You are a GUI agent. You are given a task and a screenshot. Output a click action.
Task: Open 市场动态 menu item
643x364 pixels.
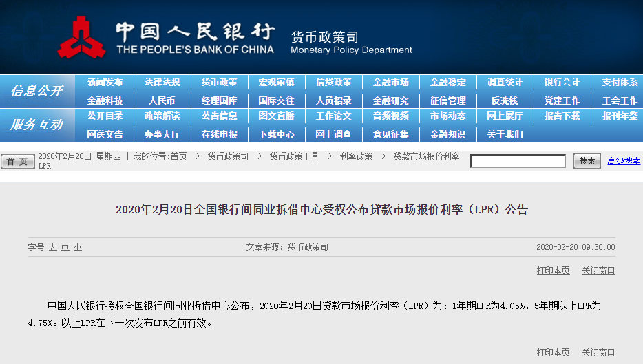(x=447, y=116)
